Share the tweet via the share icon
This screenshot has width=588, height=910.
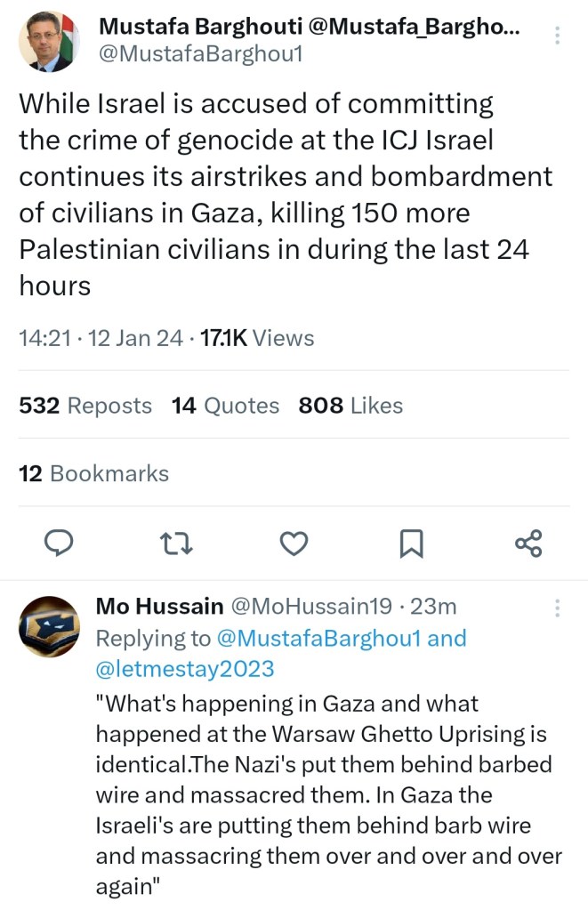[x=528, y=544]
